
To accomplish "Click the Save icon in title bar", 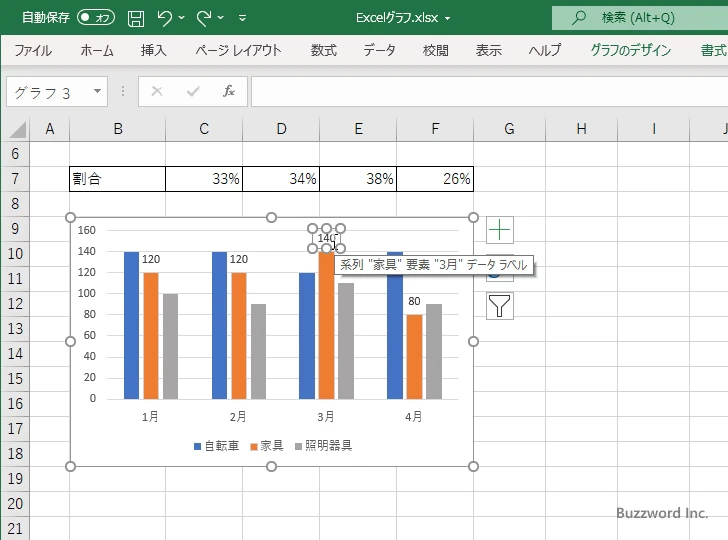I will (136, 18).
